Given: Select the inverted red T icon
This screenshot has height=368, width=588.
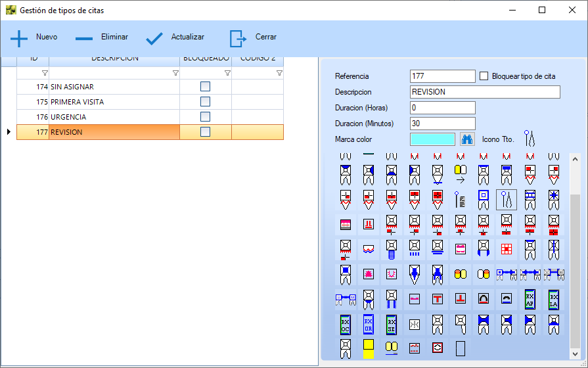Looking at the screenshot, I should pos(461,298).
